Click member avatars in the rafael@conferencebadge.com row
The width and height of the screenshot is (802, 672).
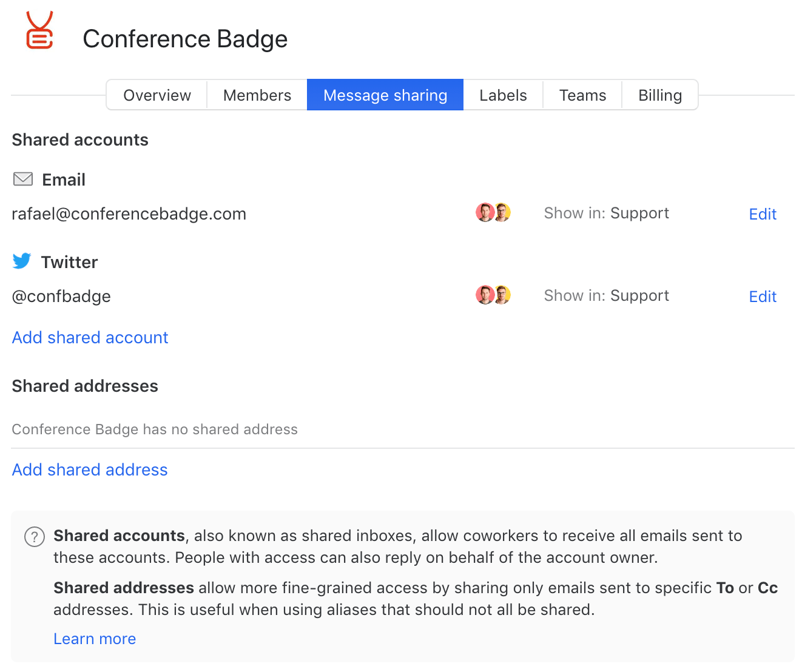click(x=493, y=212)
